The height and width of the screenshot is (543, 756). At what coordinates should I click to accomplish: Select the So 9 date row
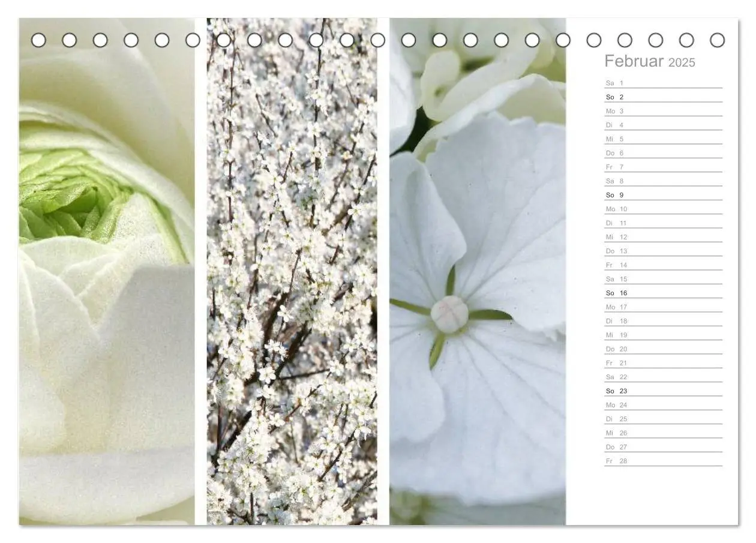click(x=663, y=195)
